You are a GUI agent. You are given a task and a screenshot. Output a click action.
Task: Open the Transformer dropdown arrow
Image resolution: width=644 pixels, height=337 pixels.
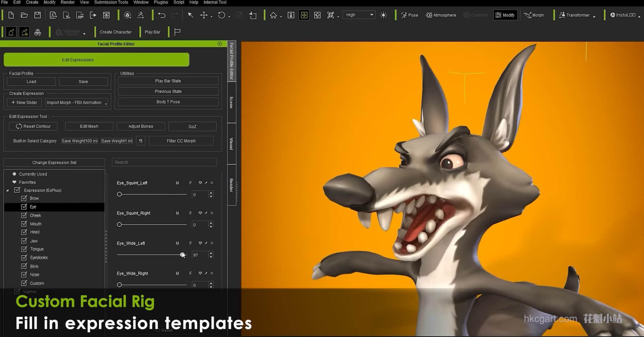click(594, 16)
